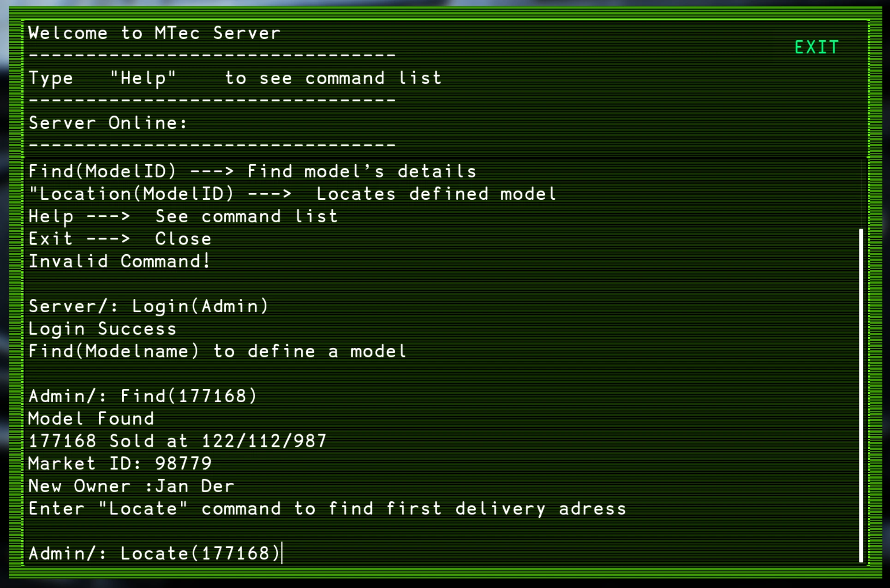Click the "Server Online:" status line
Screen dimensions: 890x588
(x=108, y=123)
